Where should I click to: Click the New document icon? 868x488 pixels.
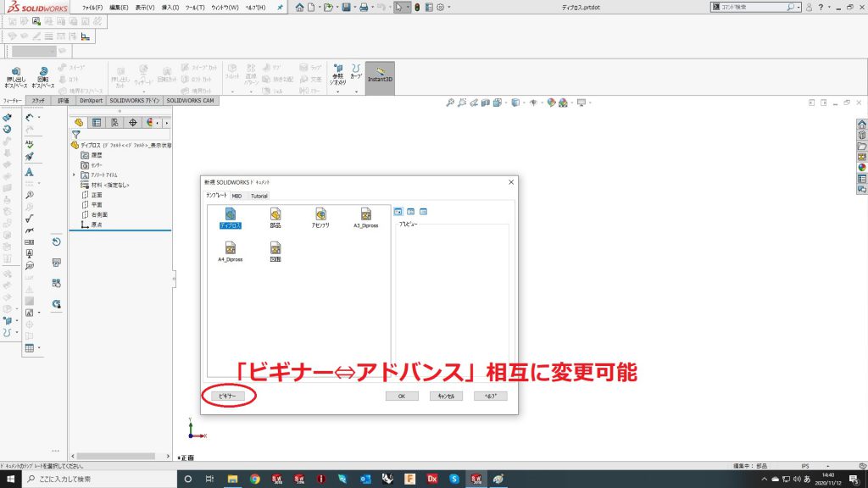(x=311, y=7)
